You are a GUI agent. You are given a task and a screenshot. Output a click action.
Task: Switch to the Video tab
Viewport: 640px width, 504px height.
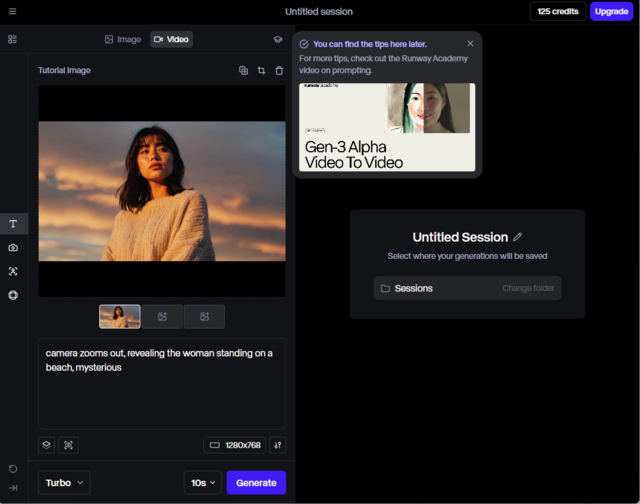pyautogui.click(x=171, y=39)
